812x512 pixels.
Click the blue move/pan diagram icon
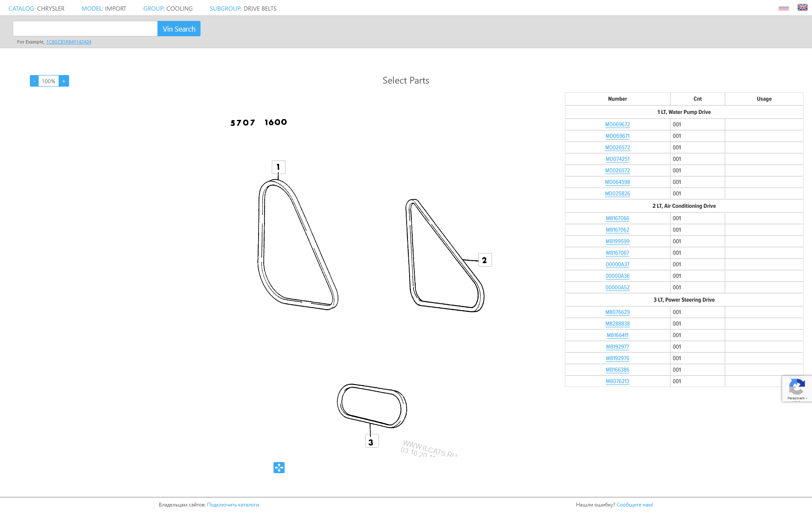[x=279, y=468]
